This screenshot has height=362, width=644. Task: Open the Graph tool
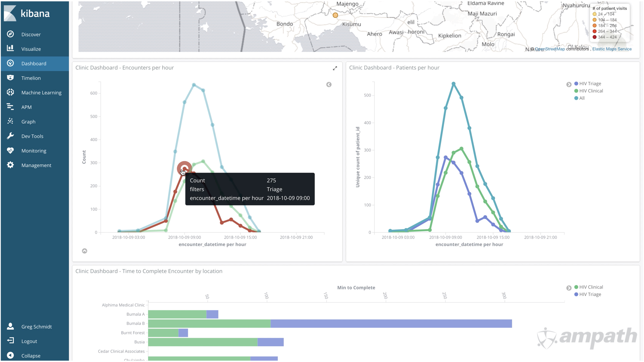click(x=28, y=121)
